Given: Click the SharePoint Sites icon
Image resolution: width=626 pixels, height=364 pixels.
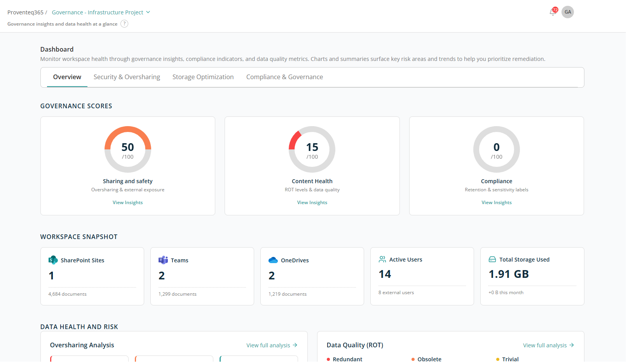Looking at the screenshot, I should point(53,260).
